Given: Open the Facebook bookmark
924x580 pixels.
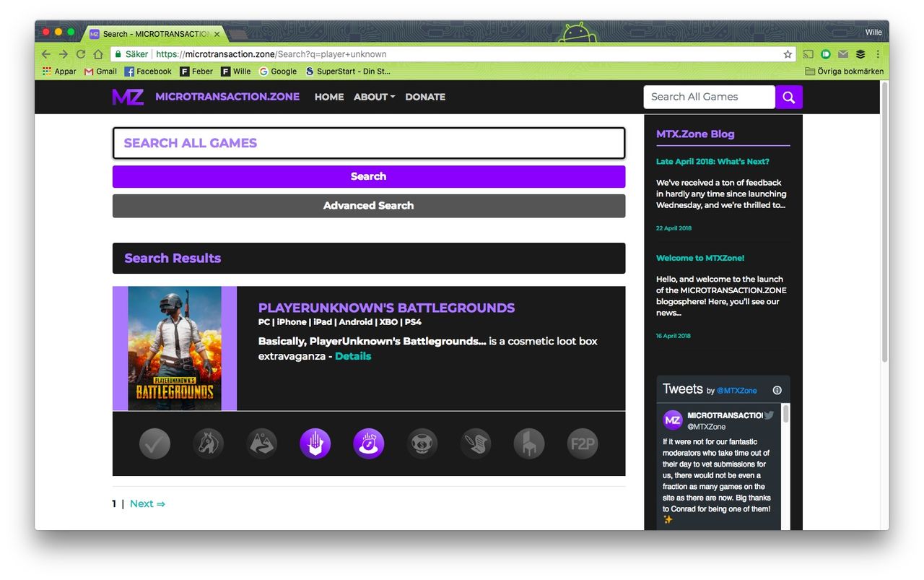Looking at the screenshot, I should [148, 72].
